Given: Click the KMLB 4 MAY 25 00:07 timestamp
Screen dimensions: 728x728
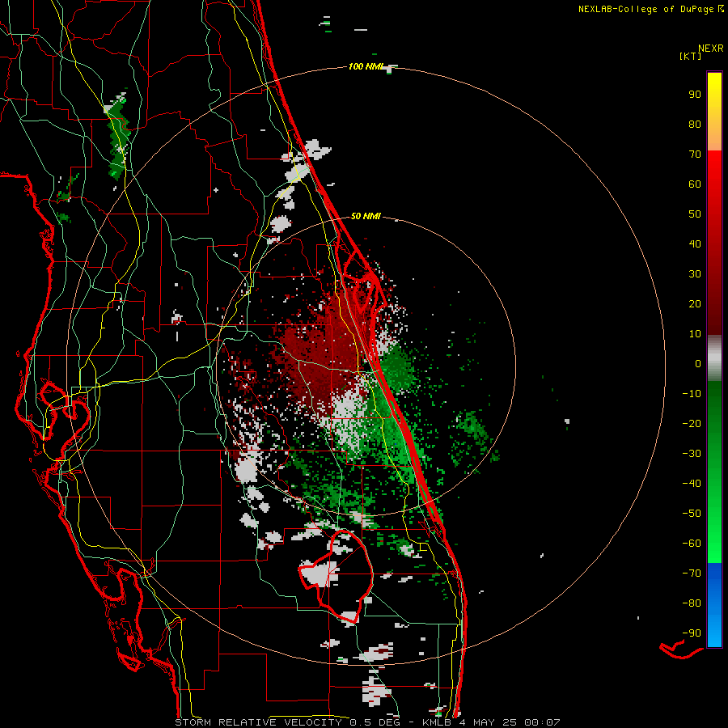Looking at the screenshot, I should coord(491,722).
